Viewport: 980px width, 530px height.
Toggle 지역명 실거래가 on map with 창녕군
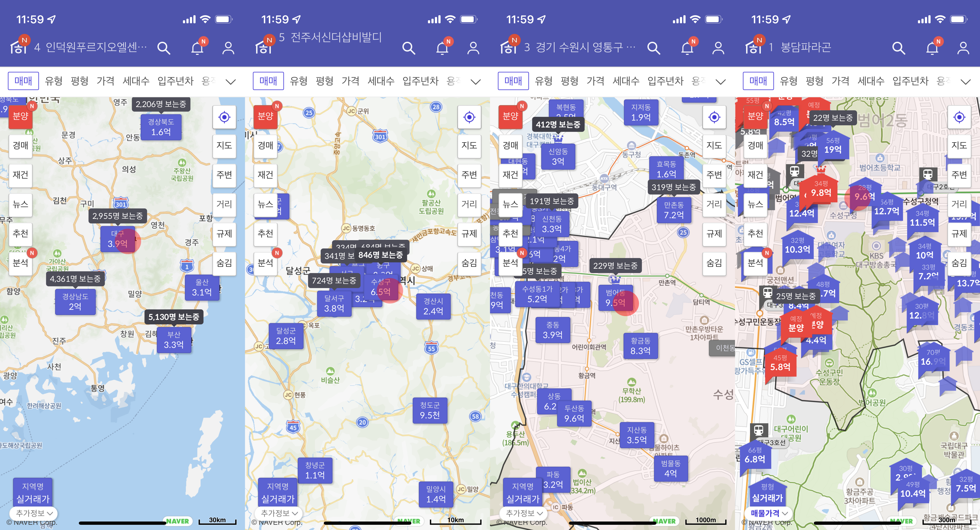pos(278,493)
